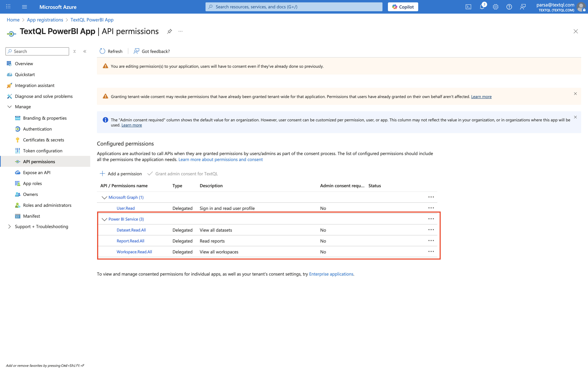Open the Enterprise applications link
The width and height of the screenshot is (588, 369).
coord(331,274)
